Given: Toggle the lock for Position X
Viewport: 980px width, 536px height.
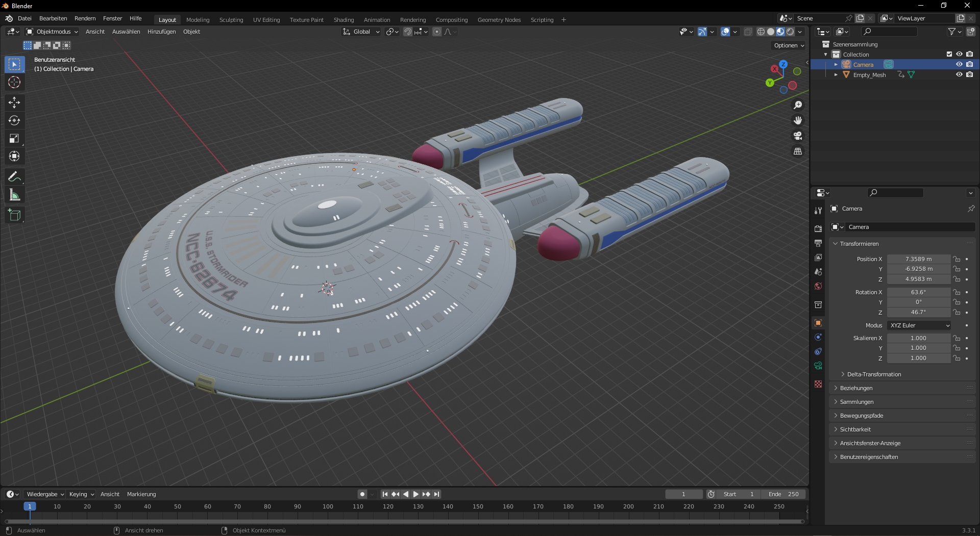Looking at the screenshot, I should pos(957,259).
